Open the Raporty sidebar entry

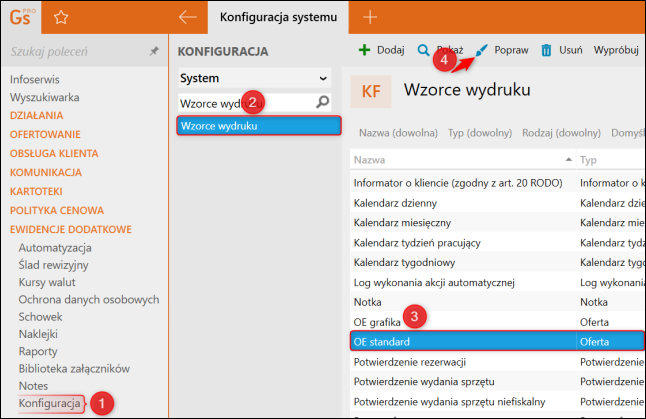tap(38, 351)
